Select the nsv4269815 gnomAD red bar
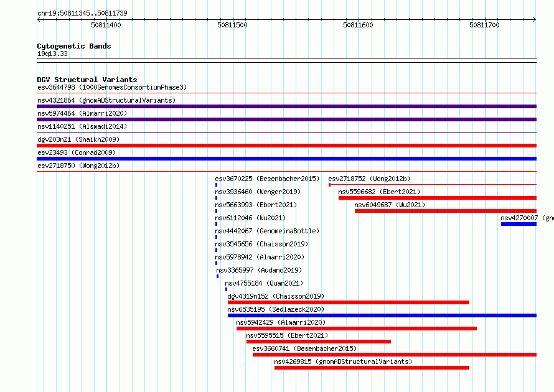This screenshot has width=554, height=392. click(x=372, y=368)
